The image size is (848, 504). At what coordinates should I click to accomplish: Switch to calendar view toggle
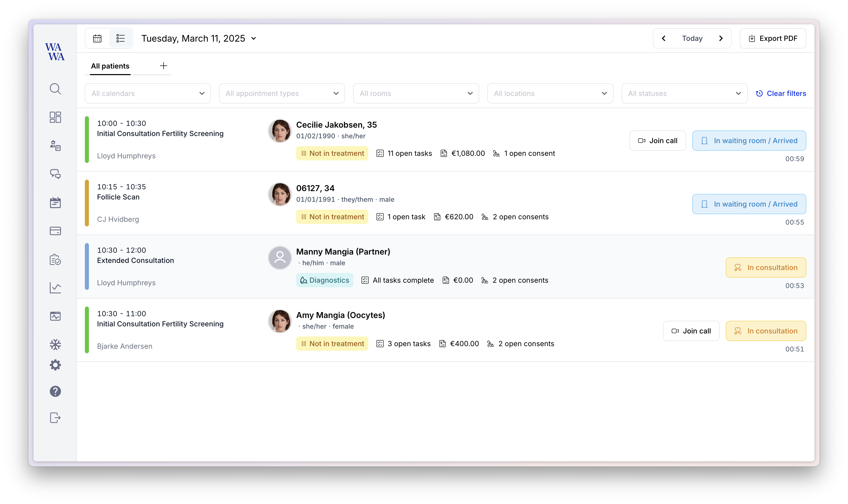[x=97, y=38]
